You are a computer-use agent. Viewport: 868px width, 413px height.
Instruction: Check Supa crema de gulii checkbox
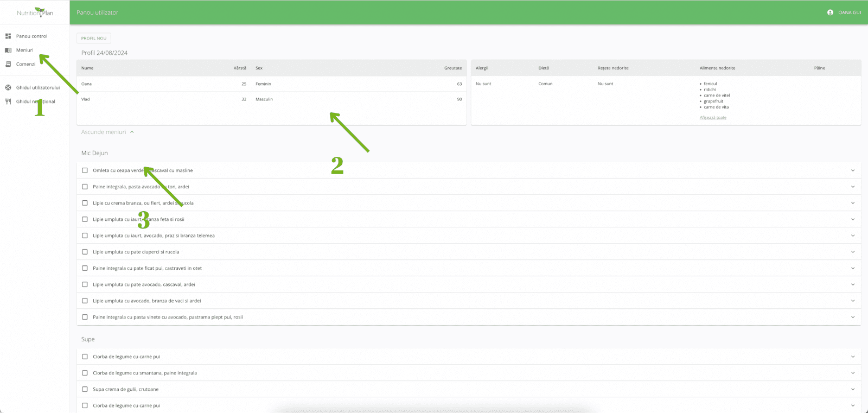(85, 389)
